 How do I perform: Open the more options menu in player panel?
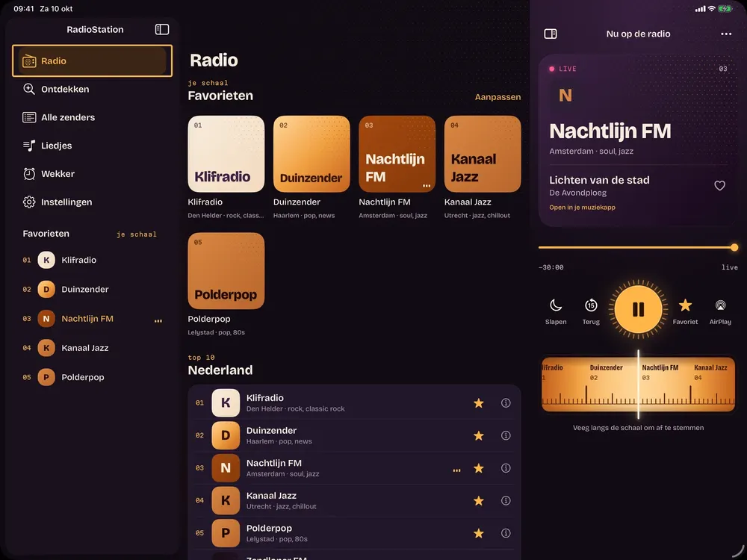726,34
